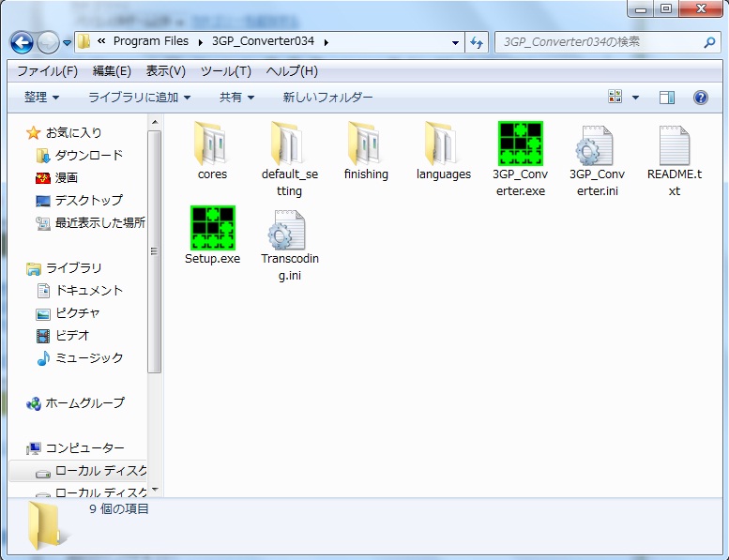Open ミュージック library
Image resolution: width=729 pixels, height=560 pixels.
pyautogui.click(x=80, y=358)
